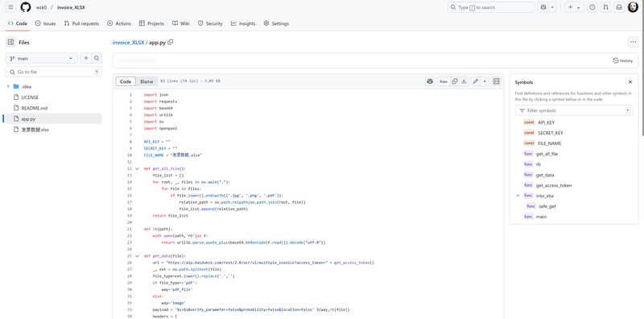Viewport: 644px width, 319px height.
Task: Jump to SECRET_KEY constant symbol
Action: pos(551,133)
